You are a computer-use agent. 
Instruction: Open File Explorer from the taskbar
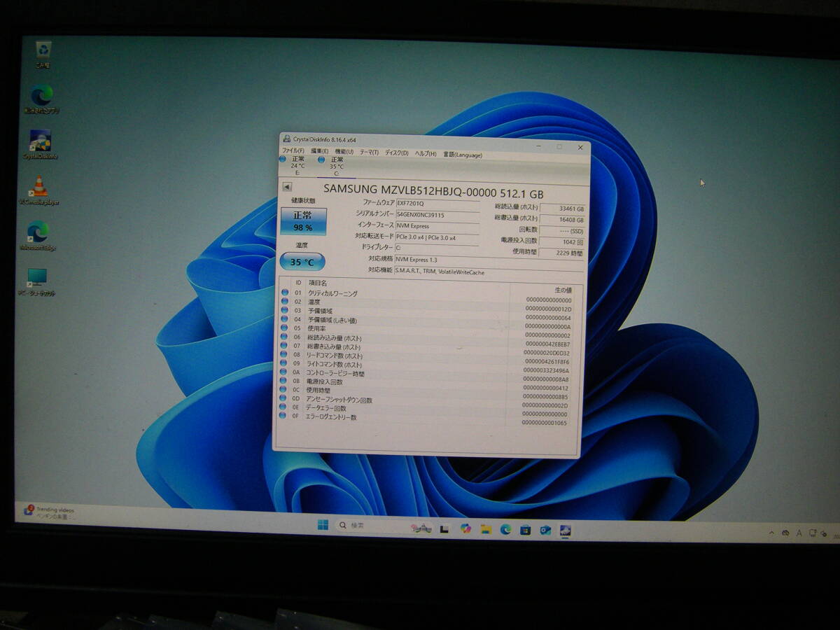485,529
